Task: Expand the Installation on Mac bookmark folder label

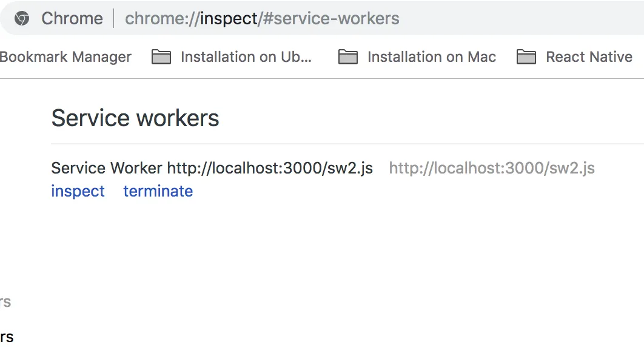Action: point(432,56)
